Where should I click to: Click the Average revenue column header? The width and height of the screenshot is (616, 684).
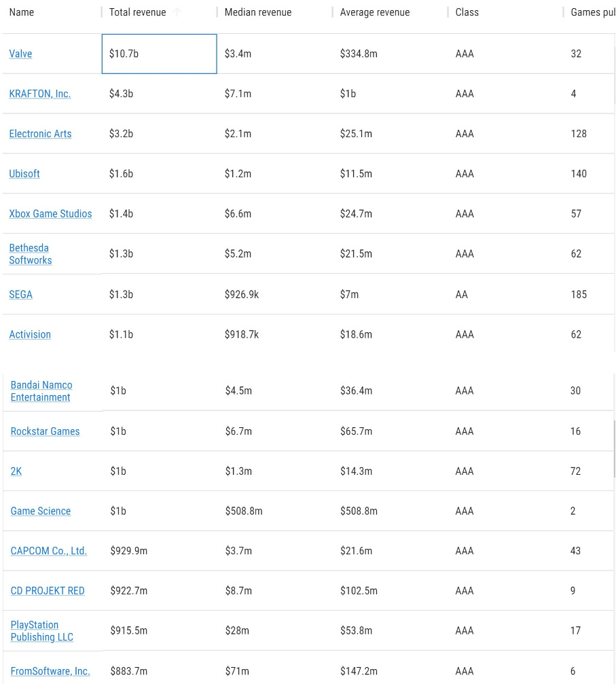point(375,12)
